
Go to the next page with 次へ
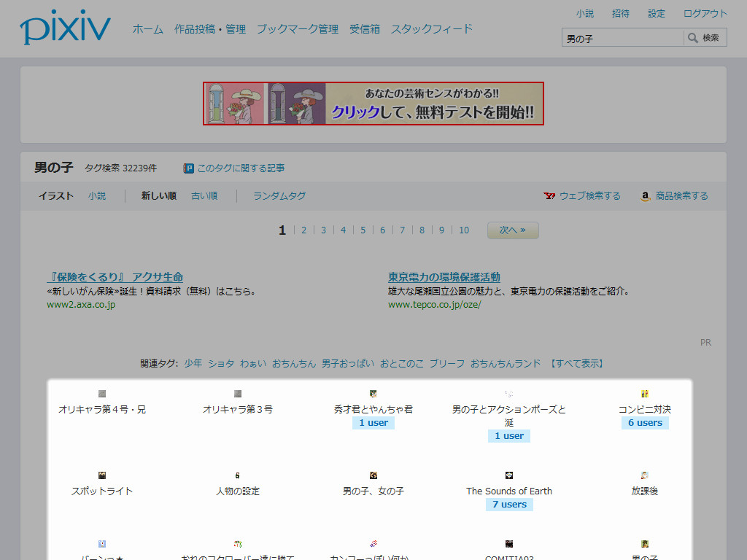click(513, 230)
